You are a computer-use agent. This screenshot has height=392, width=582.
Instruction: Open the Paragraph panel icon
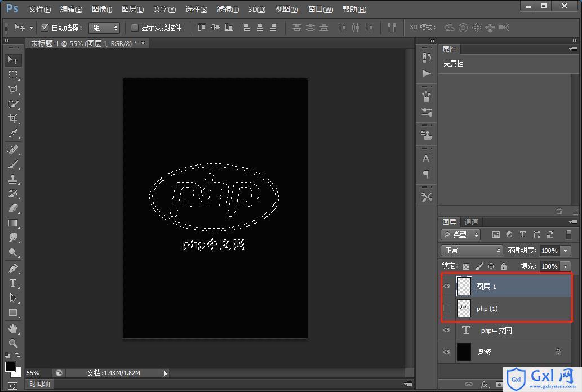point(426,175)
